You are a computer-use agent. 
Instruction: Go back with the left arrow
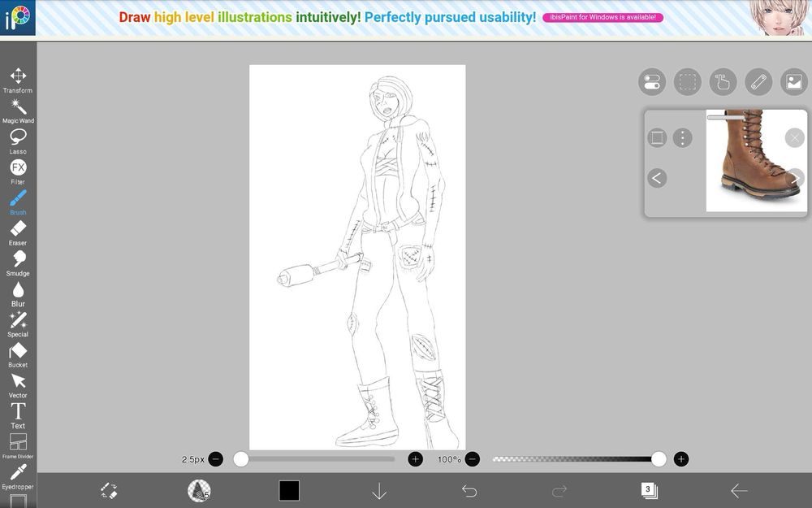click(x=739, y=490)
